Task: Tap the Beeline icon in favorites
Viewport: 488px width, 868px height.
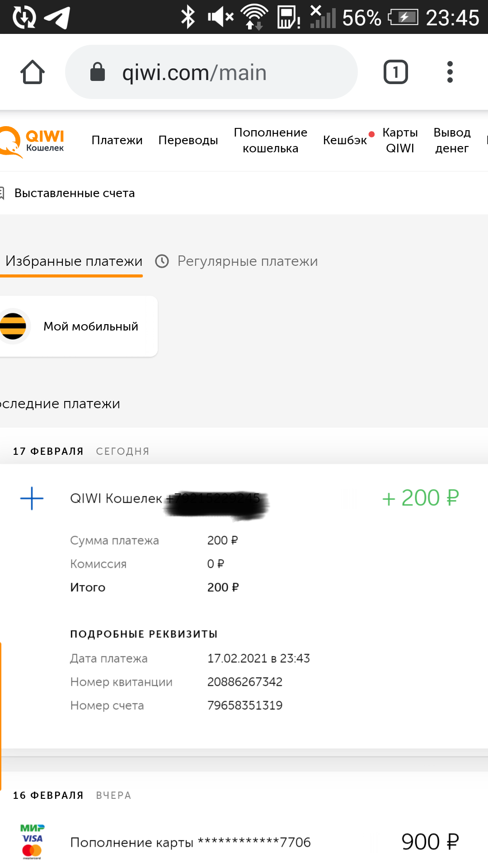Action: click(x=14, y=326)
